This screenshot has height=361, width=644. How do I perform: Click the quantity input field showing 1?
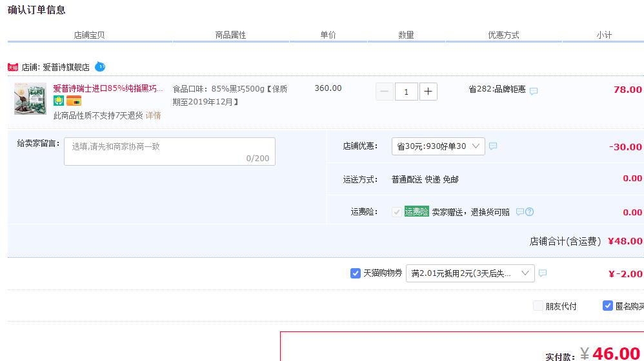pyautogui.click(x=406, y=92)
